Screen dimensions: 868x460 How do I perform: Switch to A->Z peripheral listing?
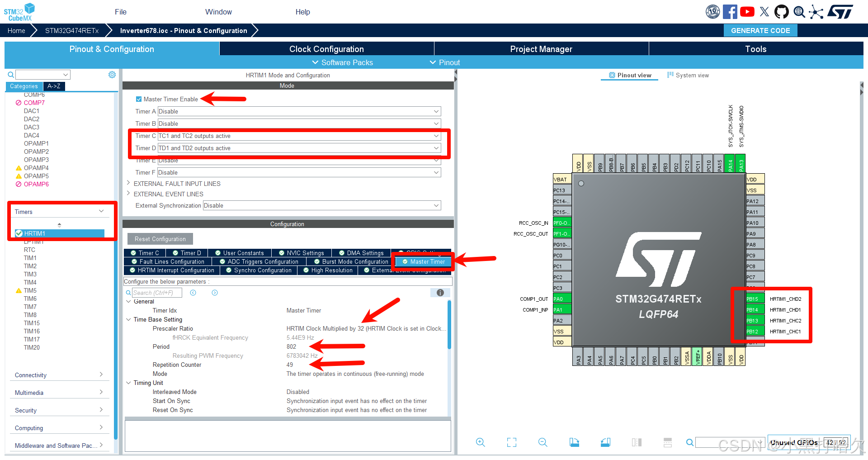(x=54, y=86)
